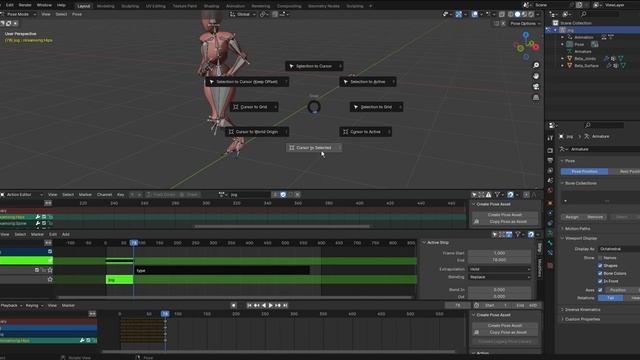Image resolution: width=640 pixels, height=360 pixels.
Task: Click the pan view hand icon
Action: 536,76
